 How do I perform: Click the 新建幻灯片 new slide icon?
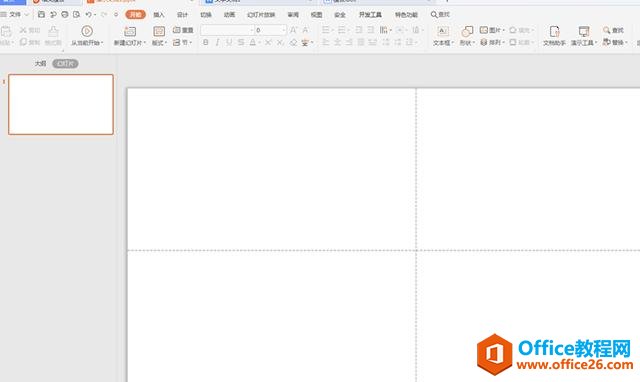click(x=130, y=31)
